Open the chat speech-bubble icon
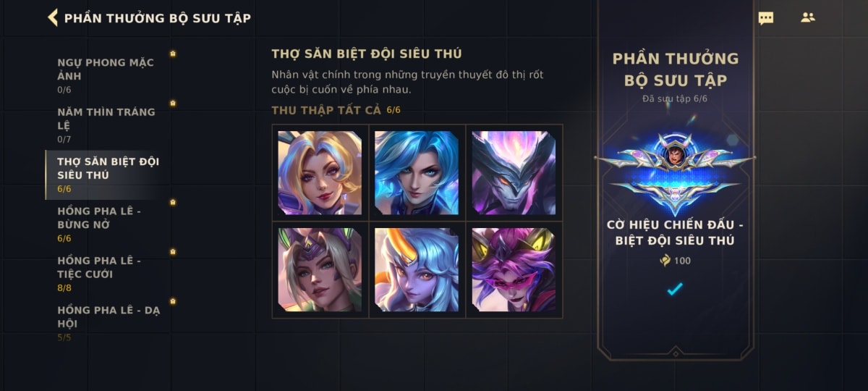Image resolution: width=868 pixels, height=391 pixels. (765, 18)
